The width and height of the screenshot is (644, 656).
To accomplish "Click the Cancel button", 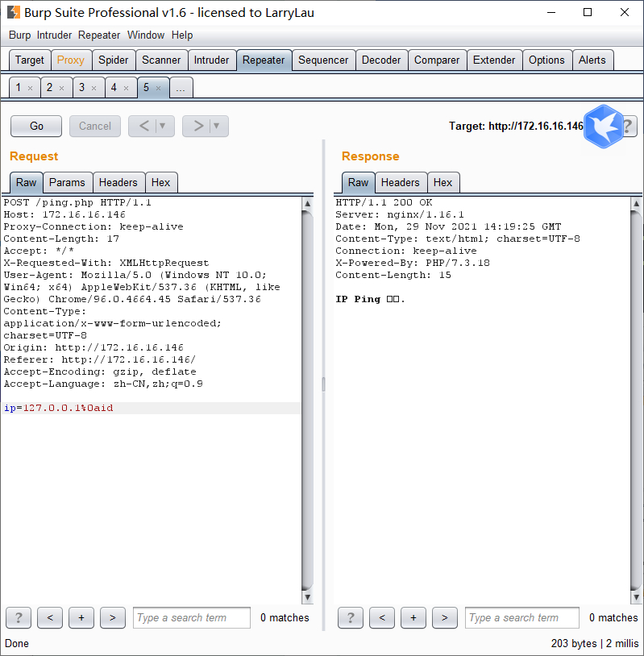I will 95,126.
